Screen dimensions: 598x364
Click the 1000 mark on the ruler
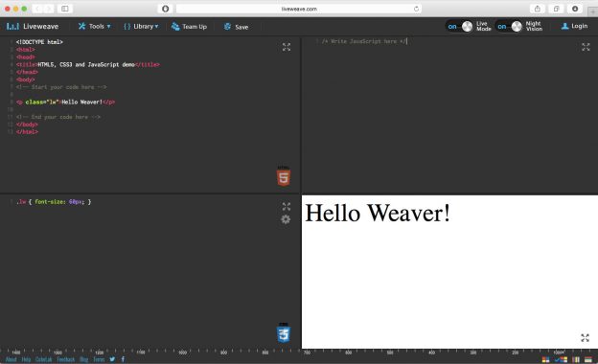click(x=183, y=353)
